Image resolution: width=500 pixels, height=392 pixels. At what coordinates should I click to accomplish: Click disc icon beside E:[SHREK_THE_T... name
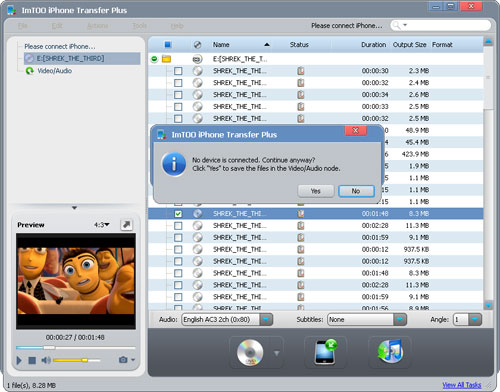point(197,59)
